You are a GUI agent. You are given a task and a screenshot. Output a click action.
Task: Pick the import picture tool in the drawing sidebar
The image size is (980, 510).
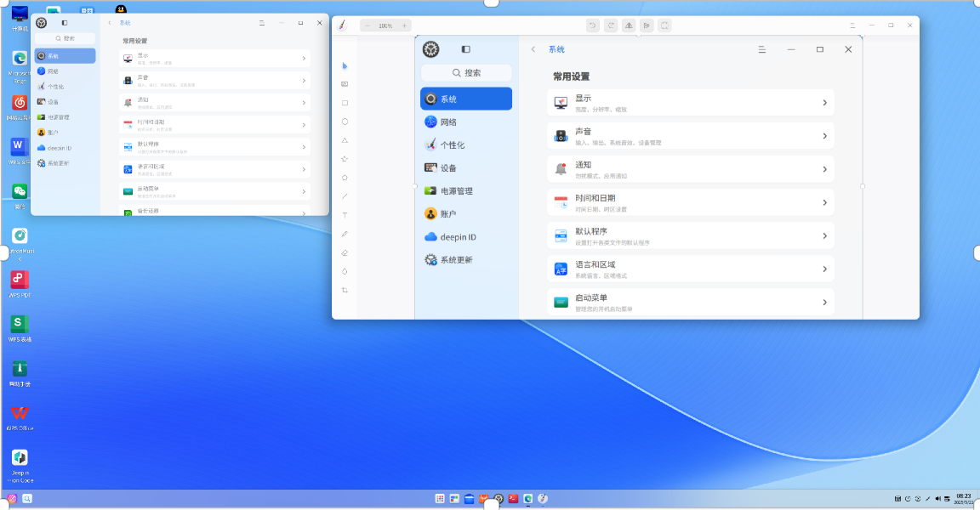tap(345, 83)
